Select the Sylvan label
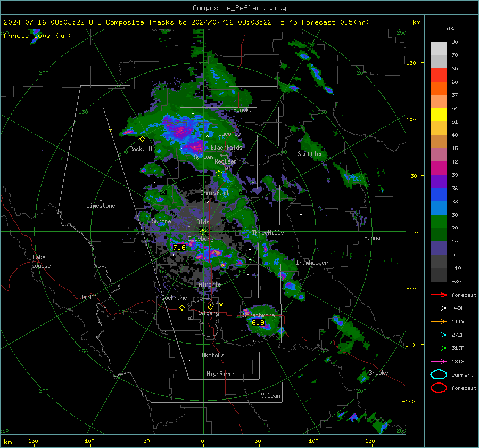 pos(203,157)
